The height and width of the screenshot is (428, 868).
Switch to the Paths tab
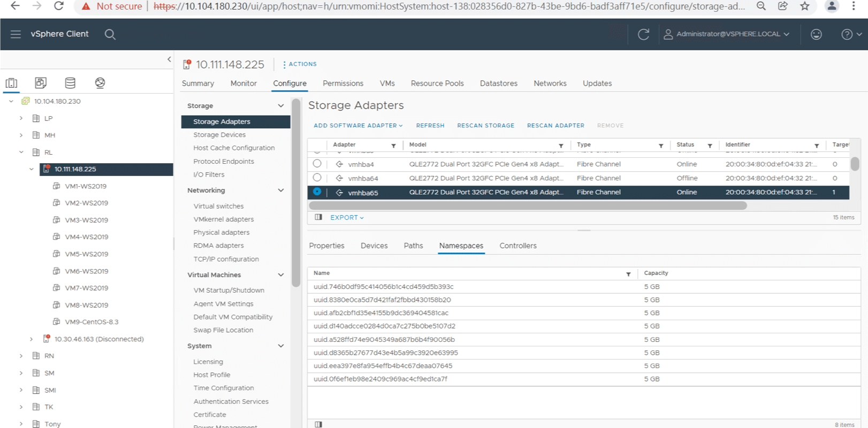pyautogui.click(x=413, y=246)
